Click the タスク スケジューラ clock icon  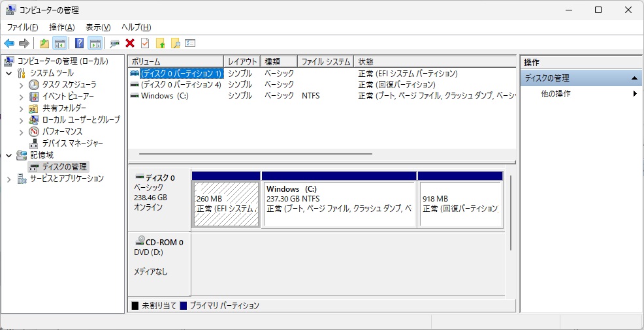click(x=34, y=85)
